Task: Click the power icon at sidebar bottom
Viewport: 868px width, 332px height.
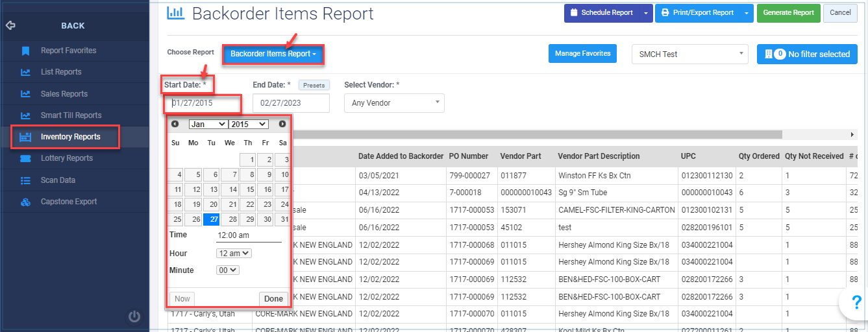Action: [134, 316]
